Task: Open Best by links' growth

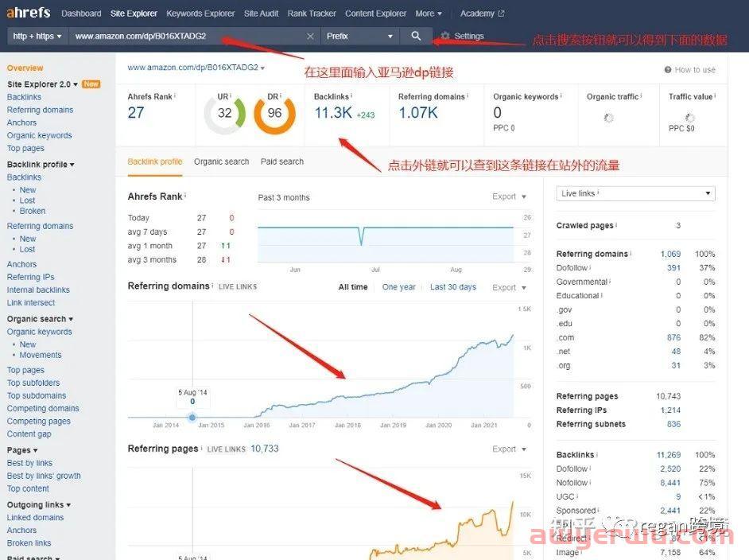Action: coord(44,476)
